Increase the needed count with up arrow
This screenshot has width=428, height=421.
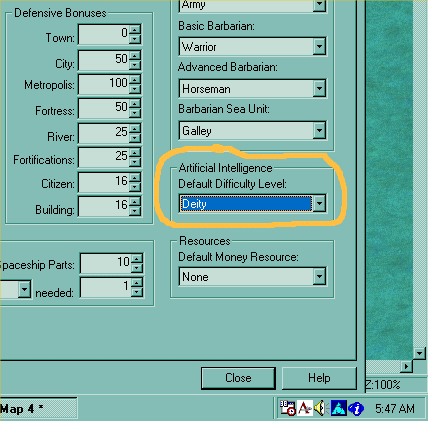(137, 283)
